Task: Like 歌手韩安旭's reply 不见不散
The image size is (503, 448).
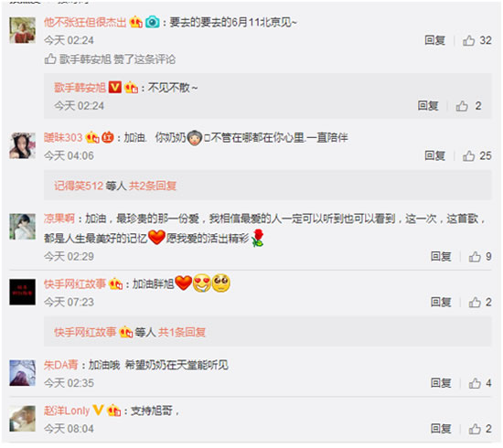Action: (468, 106)
